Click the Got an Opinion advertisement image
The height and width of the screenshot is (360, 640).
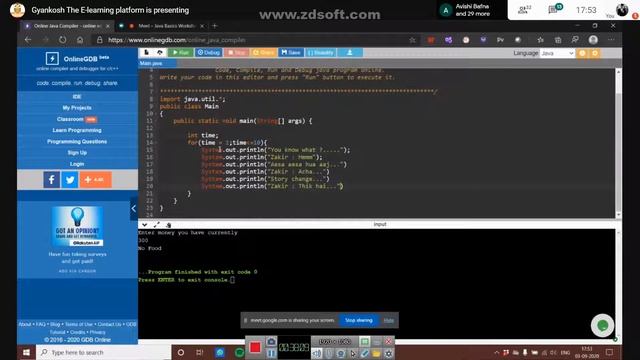(x=78, y=226)
